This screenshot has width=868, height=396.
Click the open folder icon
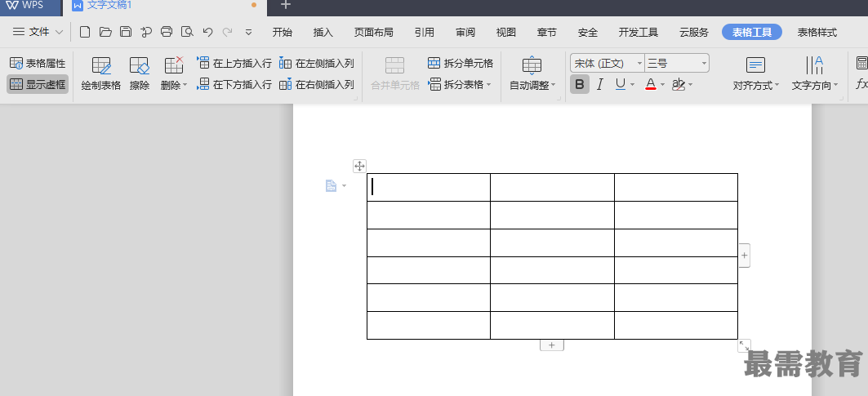click(105, 32)
